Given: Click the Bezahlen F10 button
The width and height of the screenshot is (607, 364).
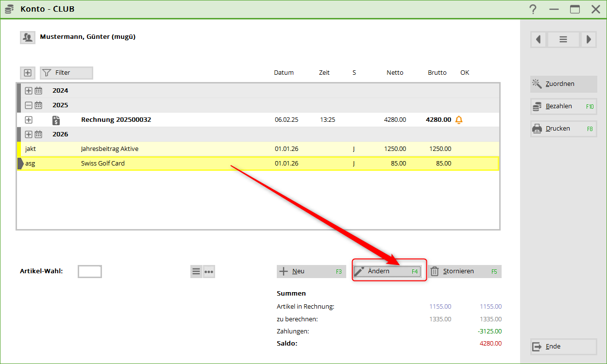Looking at the screenshot, I should [563, 106].
